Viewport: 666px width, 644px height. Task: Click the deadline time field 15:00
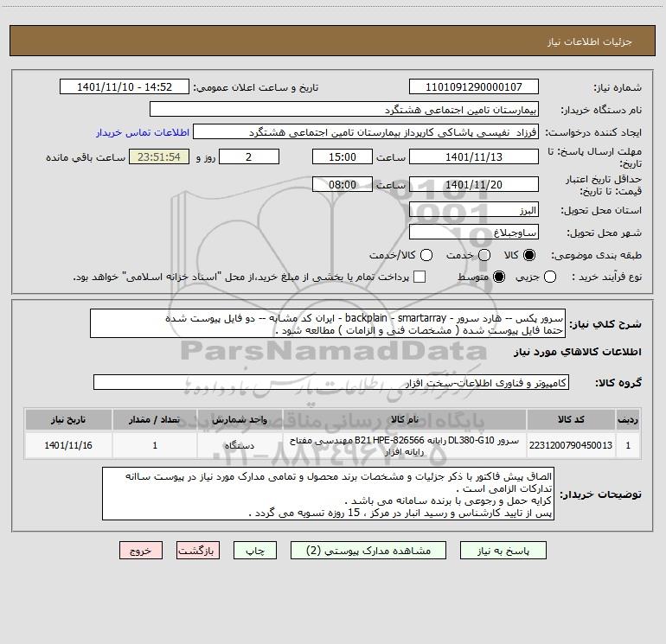point(343,156)
